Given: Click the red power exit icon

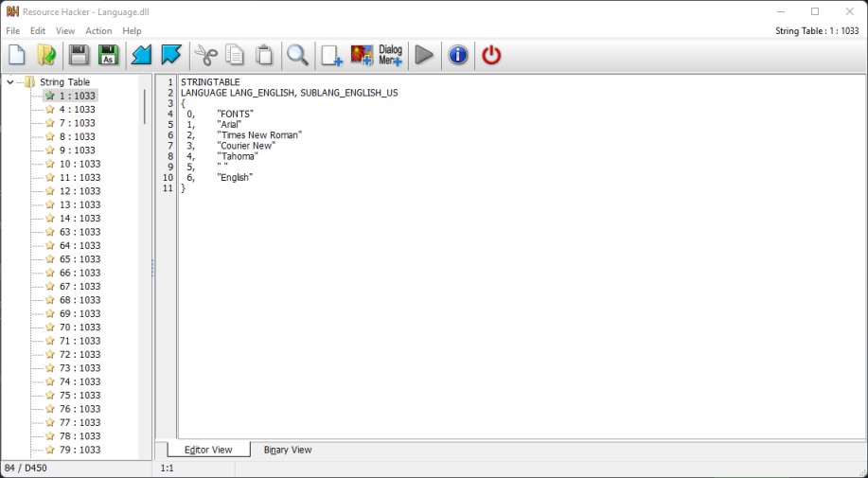Looking at the screenshot, I should (x=491, y=55).
